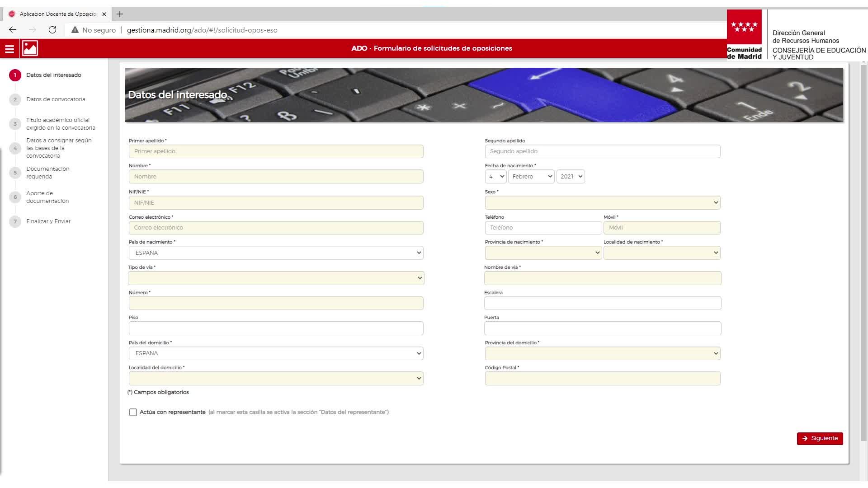Open Provincia del domicilio dropdown

[602, 353]
